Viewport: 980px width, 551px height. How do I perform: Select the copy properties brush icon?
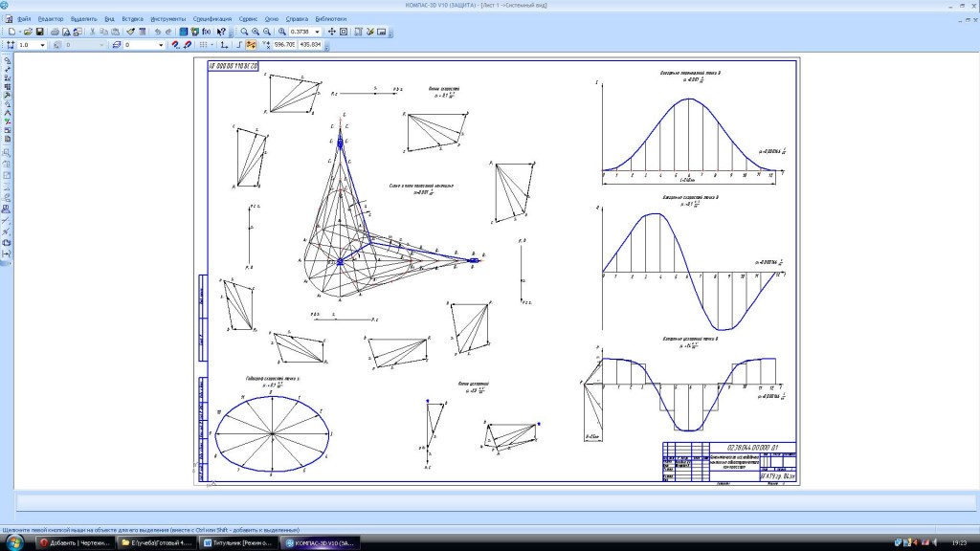tap(130, 32)
